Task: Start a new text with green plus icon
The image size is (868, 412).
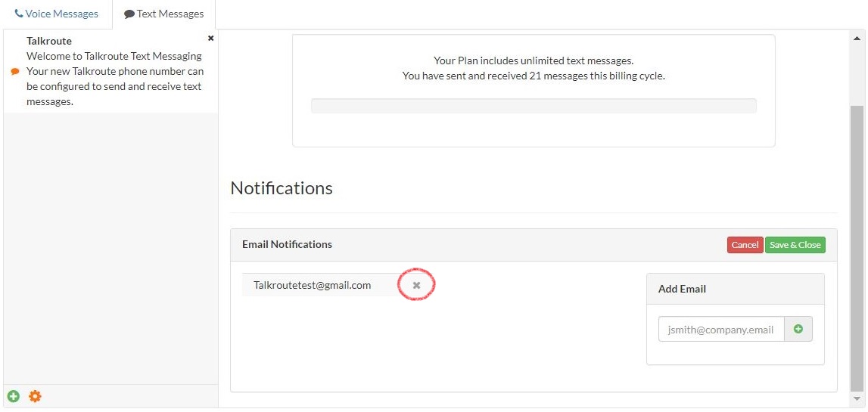Action: pyautogui.click(x=14, y=396)
